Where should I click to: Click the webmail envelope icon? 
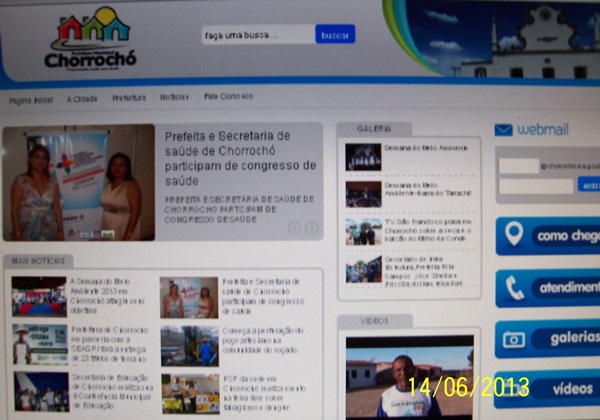click(503, 130)
